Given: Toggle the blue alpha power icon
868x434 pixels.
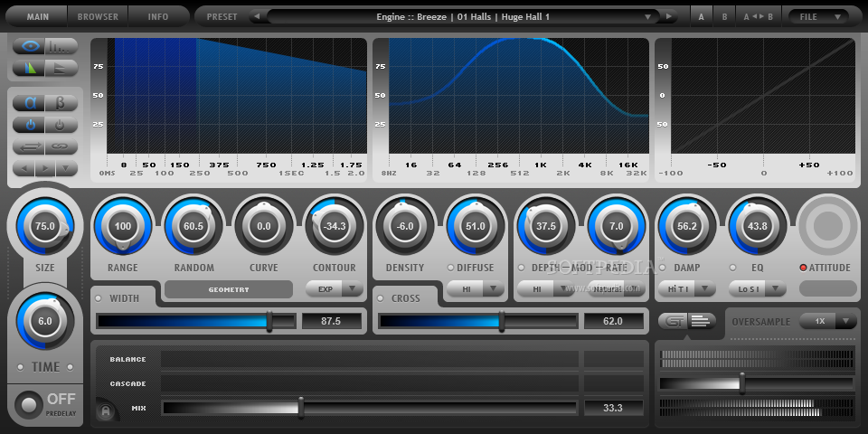Looking at the screenshot, I should pos(29,125).
